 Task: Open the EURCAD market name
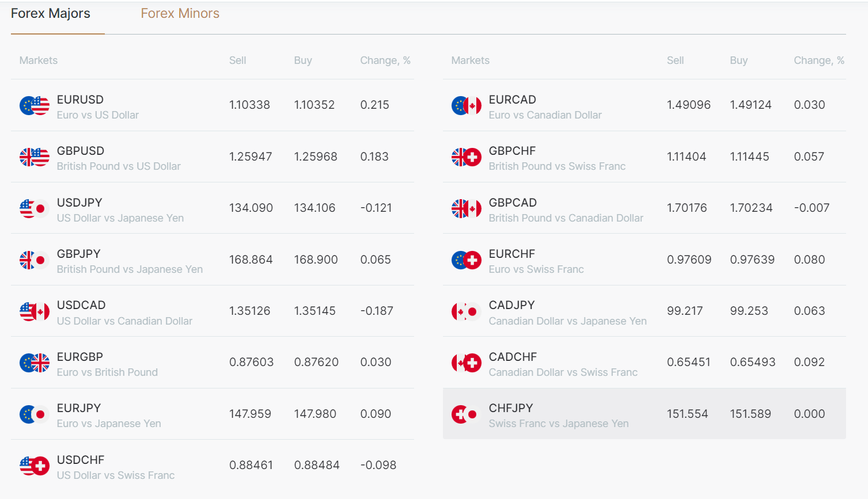point(513,100)
